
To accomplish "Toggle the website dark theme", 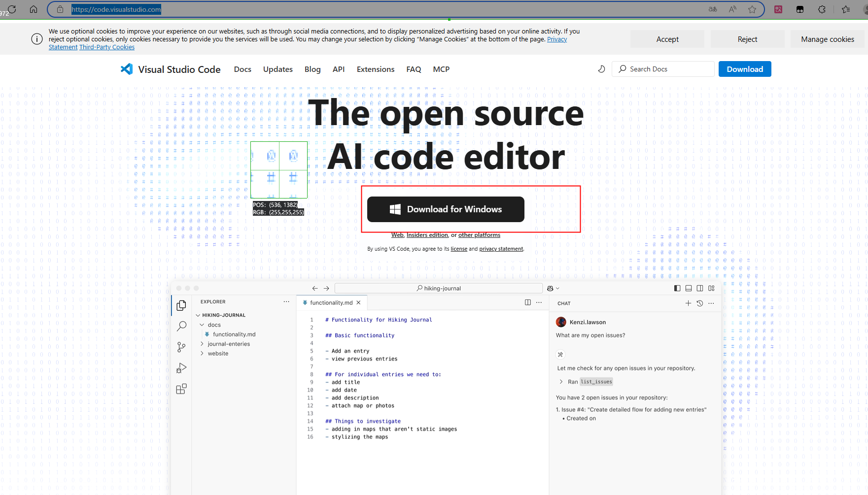I will (601, 69).
